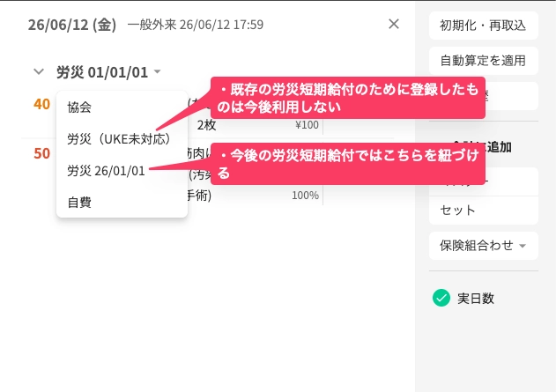Click the red 50 category number
556x392 pixels.
(41, 154)
